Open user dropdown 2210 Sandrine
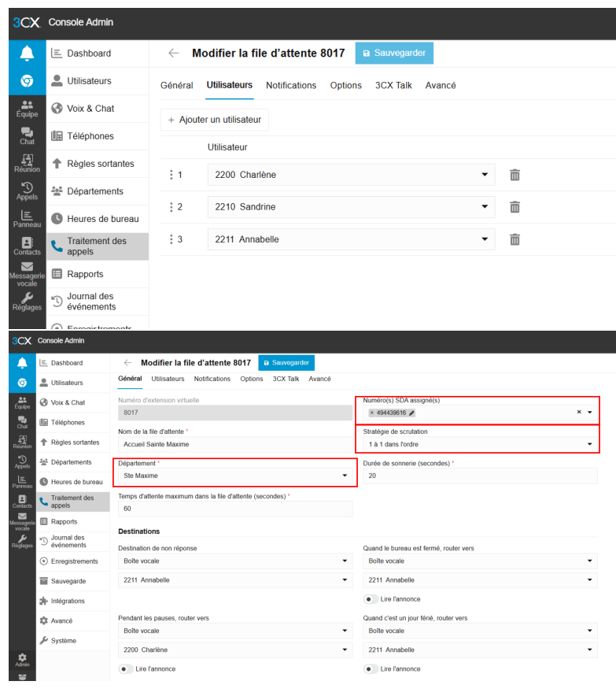This screenshot has width=616, height=696. point(351,207)
